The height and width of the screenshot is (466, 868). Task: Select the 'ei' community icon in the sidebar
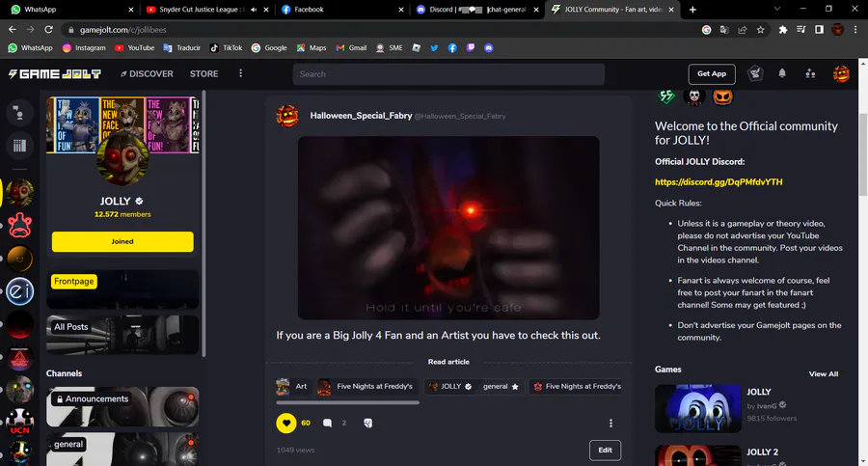[20, 291]
